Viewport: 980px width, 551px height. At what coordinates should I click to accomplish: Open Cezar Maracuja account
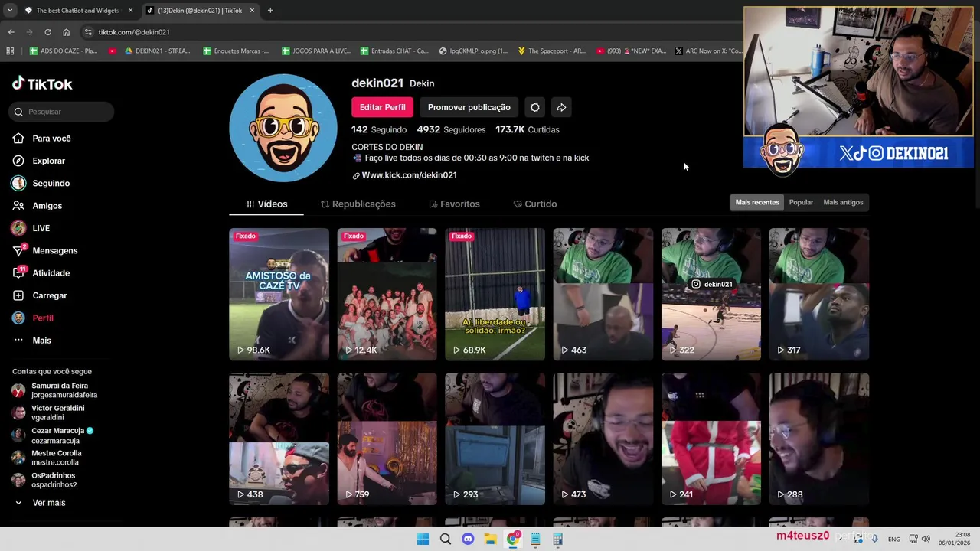pos(53,435)
